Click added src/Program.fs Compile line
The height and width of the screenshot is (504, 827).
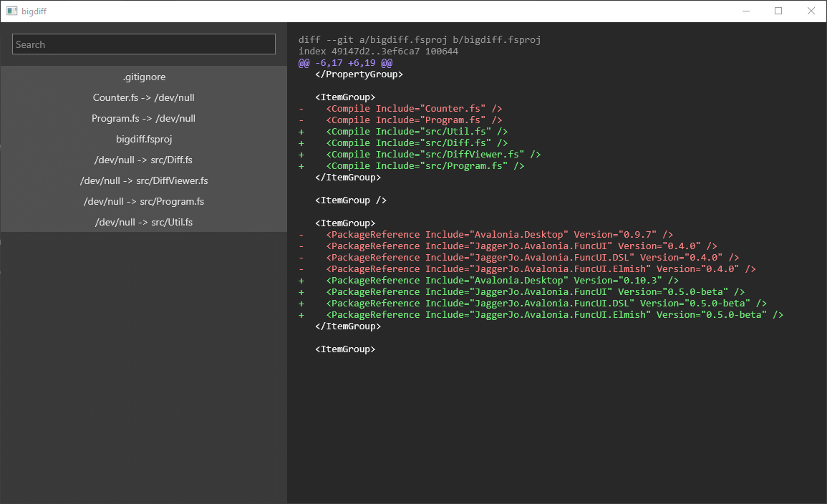(x=412, y=166)
